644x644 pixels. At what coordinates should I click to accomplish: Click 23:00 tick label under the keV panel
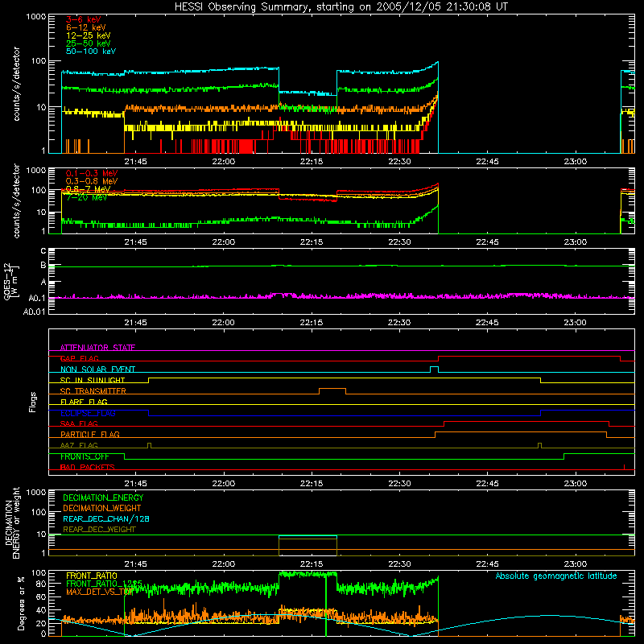pos(575,162)
